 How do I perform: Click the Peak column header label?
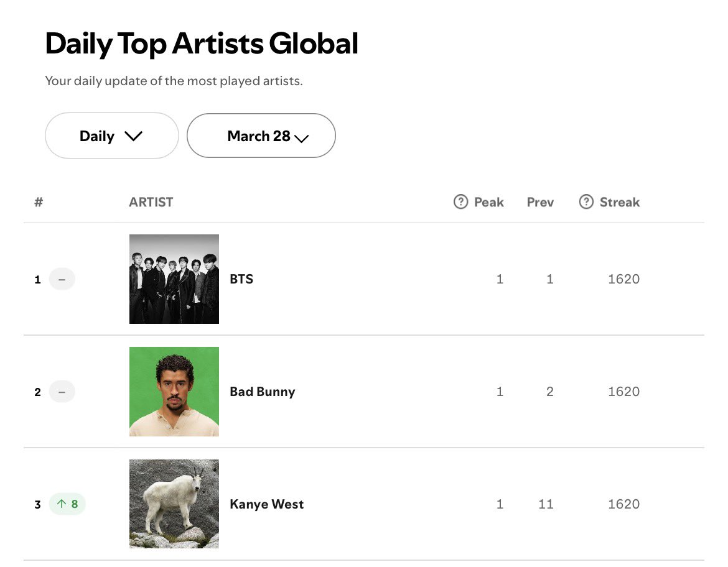pyautogui.click(x=489, y=202)
